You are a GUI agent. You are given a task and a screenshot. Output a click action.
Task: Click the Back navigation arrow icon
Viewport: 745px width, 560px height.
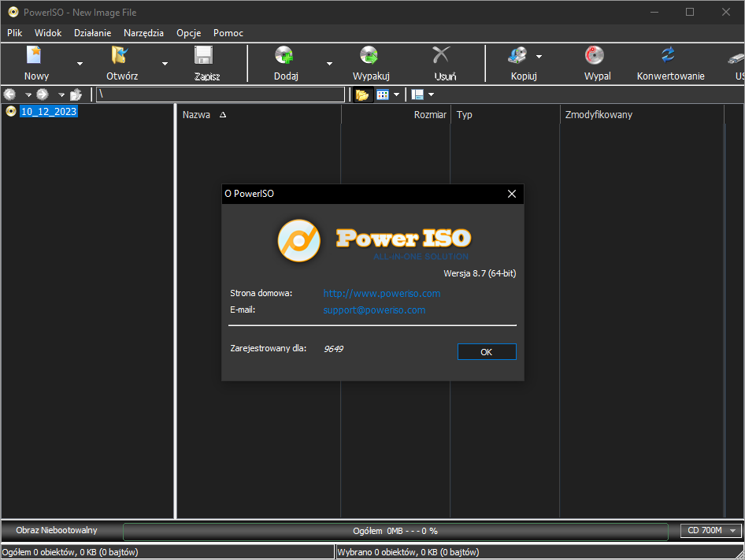coord(9,95)
